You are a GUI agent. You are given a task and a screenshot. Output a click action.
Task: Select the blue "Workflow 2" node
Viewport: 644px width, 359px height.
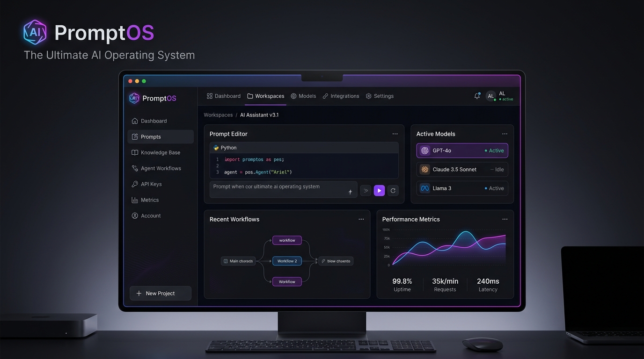(287, 261)
